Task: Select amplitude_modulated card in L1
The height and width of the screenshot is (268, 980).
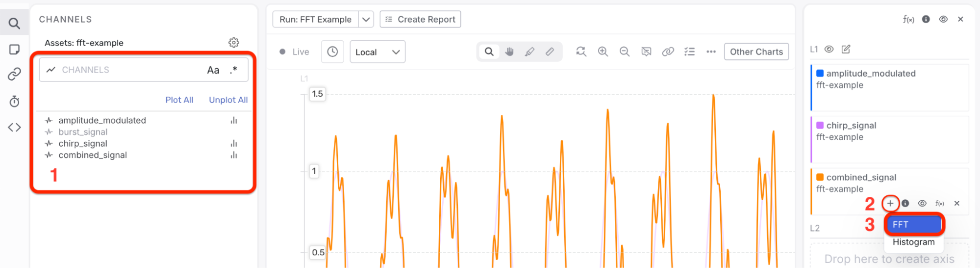Action: pos(890,88)
